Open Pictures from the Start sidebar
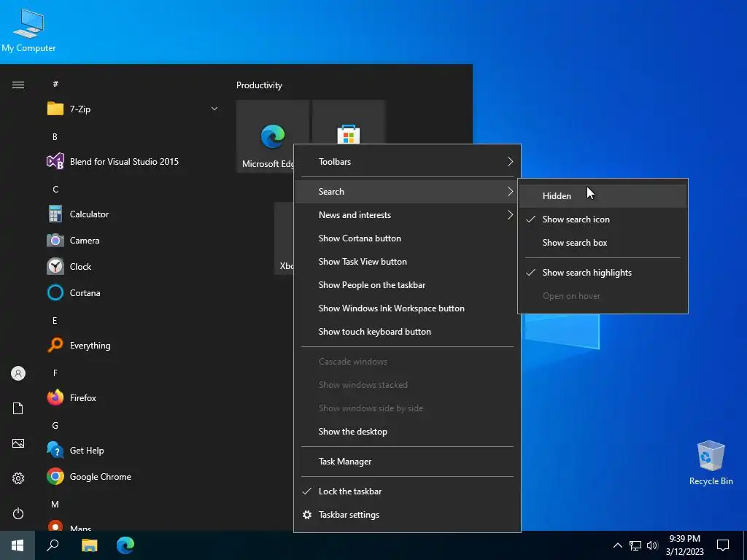 click(x=18, y=443)
